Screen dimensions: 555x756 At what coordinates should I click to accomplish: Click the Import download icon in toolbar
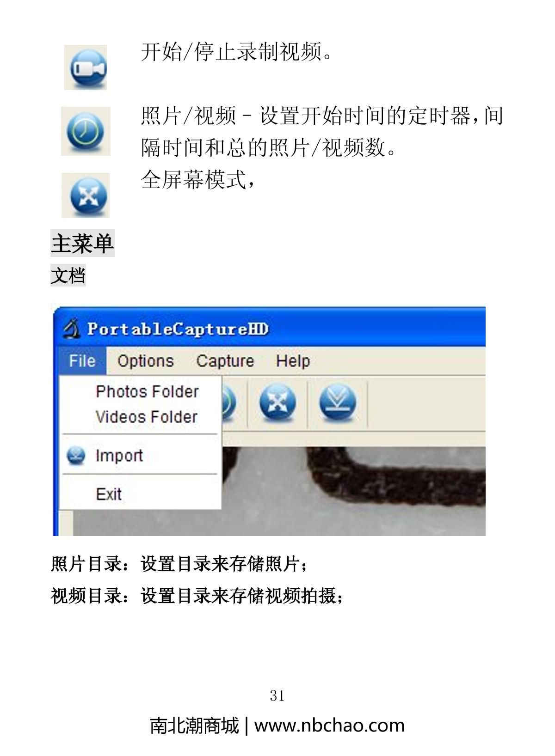(x=338, y=403)
